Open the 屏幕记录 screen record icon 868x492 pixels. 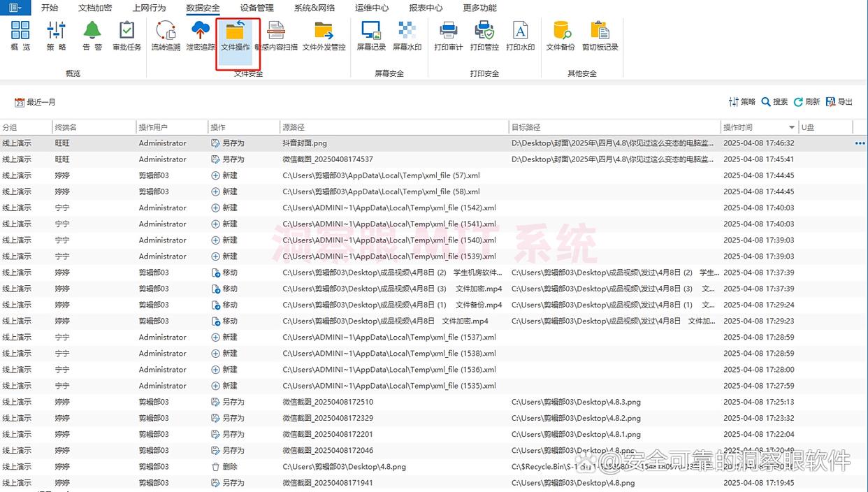371,35
